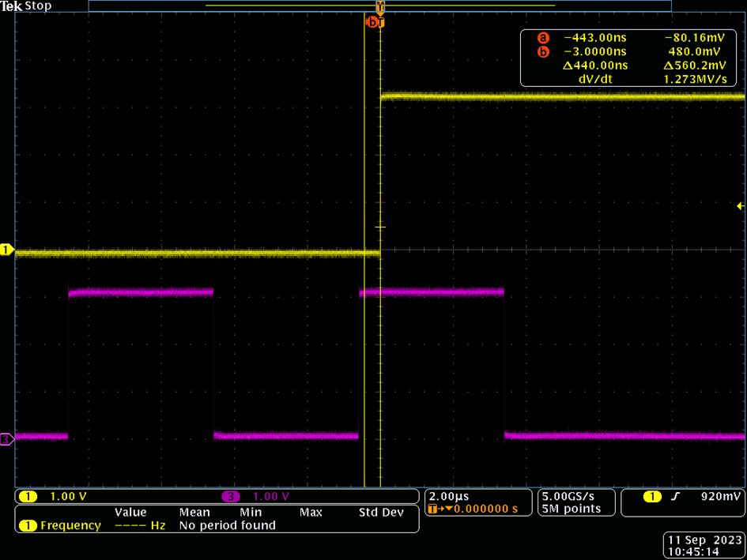Image resolution: width=747 pixels, height=560 pixels.
Task: Click the rising edge trigger slope icon
Action: [x=674, y=497]
